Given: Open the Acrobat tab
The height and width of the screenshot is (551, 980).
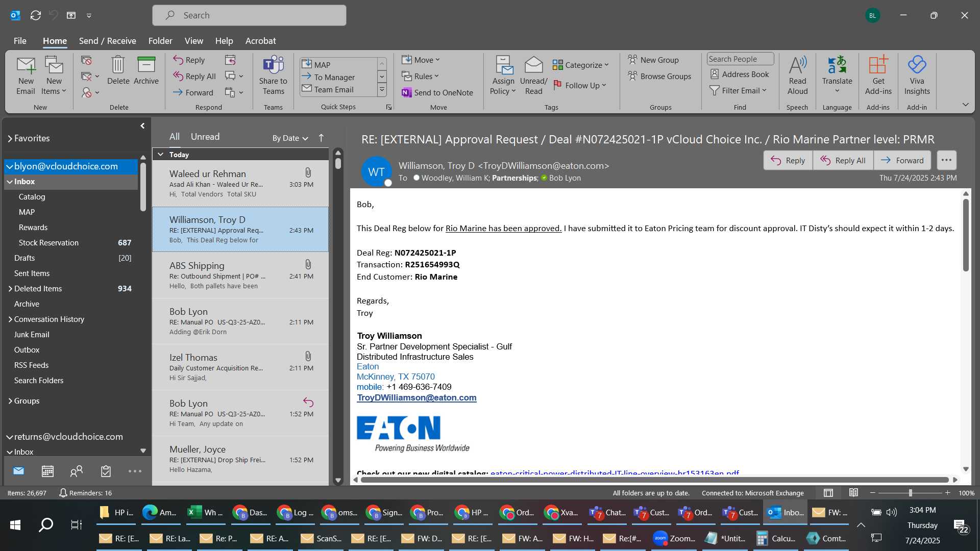Looking at the screenshot, I should (x=260, y=41).
